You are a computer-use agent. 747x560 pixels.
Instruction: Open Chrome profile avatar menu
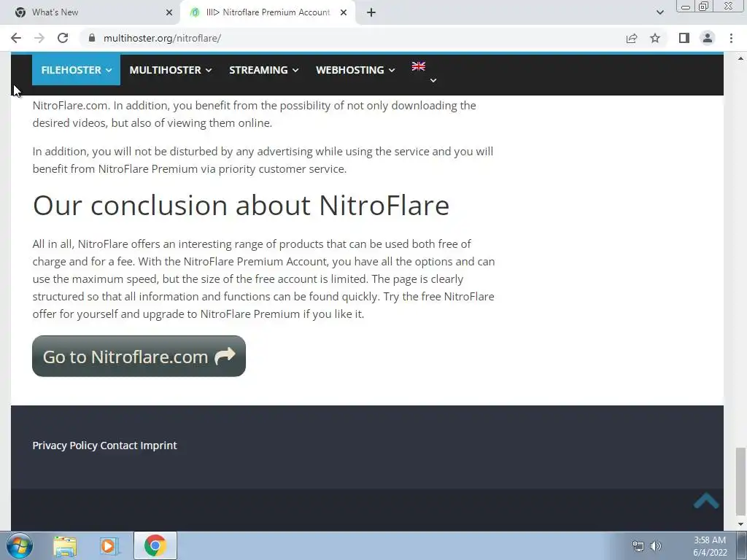pos(708,38)
